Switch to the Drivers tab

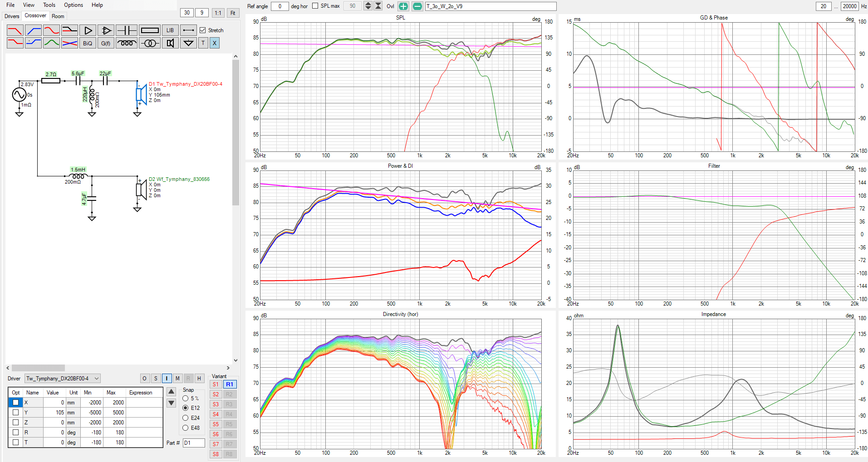[12, 16]
